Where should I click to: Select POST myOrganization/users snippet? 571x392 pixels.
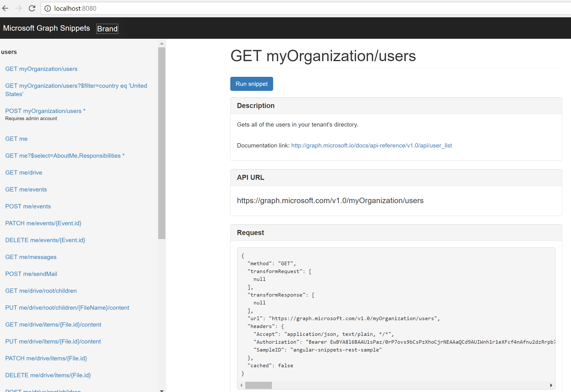[45, 111]
